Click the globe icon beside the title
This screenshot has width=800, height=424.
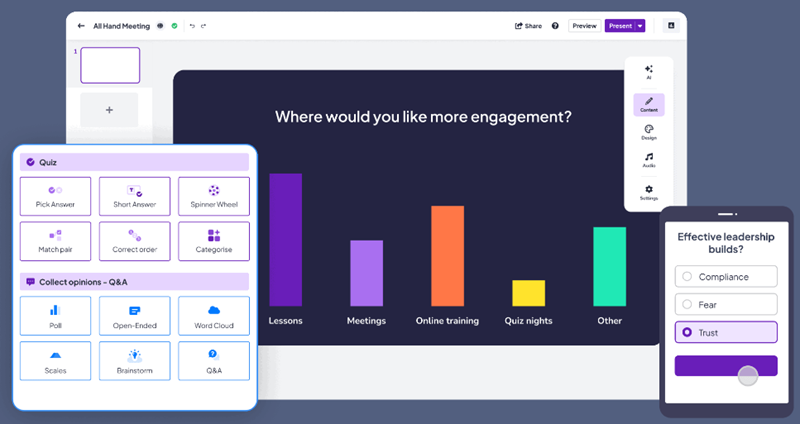160,26
